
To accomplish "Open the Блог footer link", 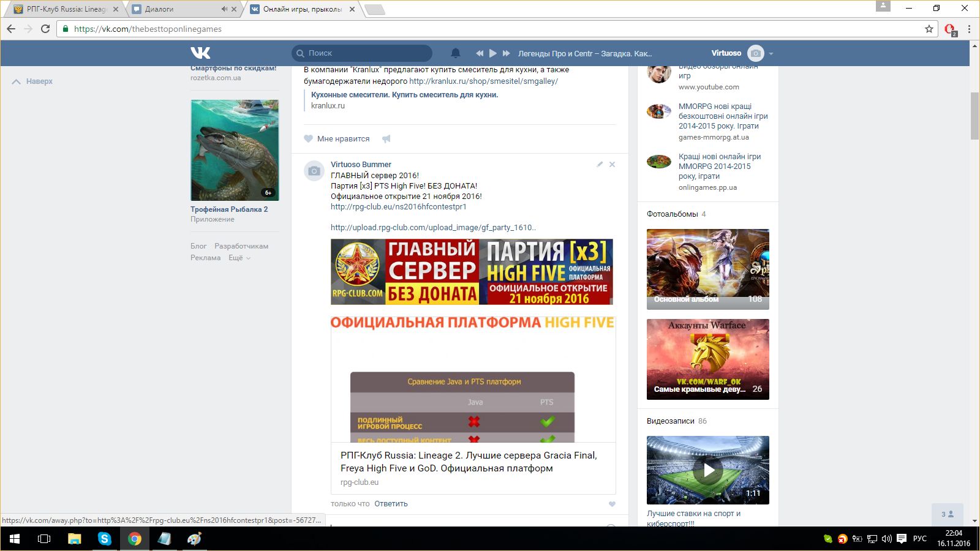I will pyautogui.click(x=198, y=246).
